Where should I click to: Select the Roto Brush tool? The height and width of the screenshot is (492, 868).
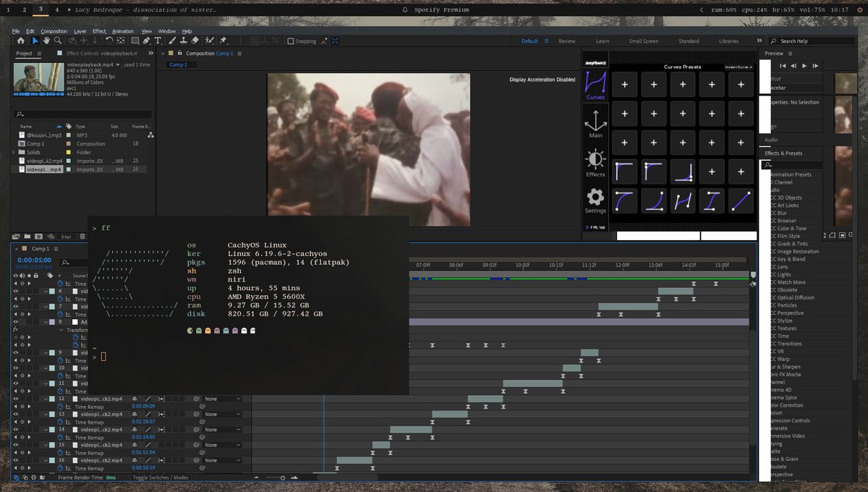(210, 41)
